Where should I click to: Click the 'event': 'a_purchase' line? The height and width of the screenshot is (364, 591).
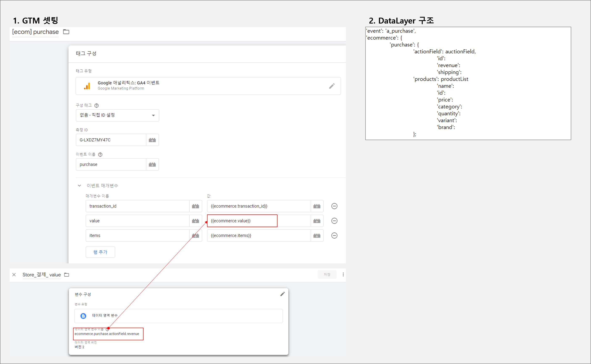click(x=391, y=31)
